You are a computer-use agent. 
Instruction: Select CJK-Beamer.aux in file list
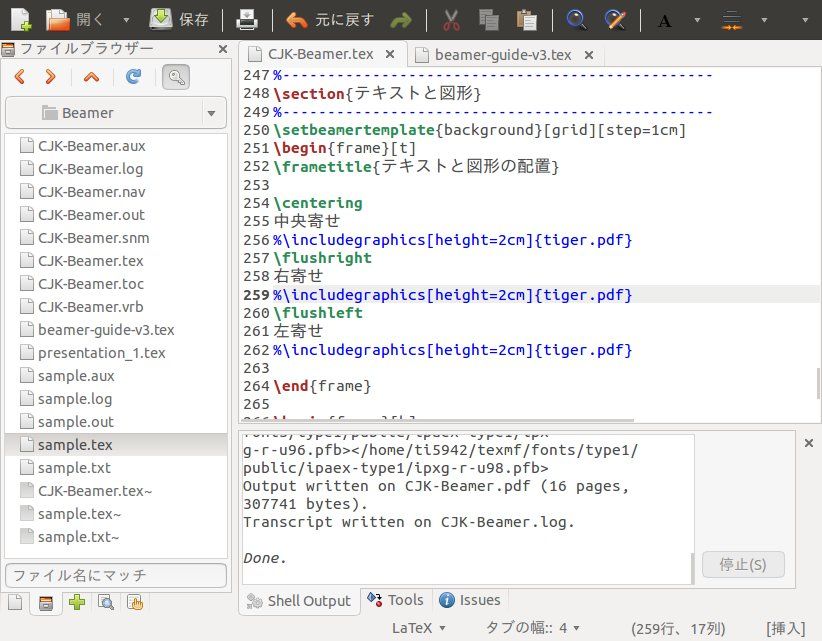116,146
